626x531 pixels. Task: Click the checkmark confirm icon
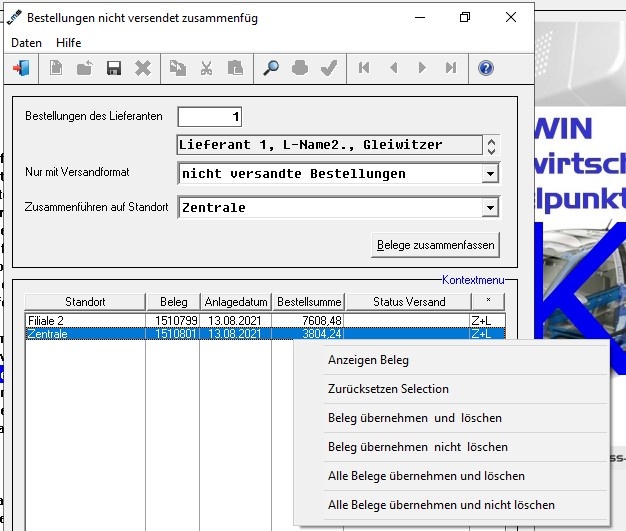pos(329,68)
